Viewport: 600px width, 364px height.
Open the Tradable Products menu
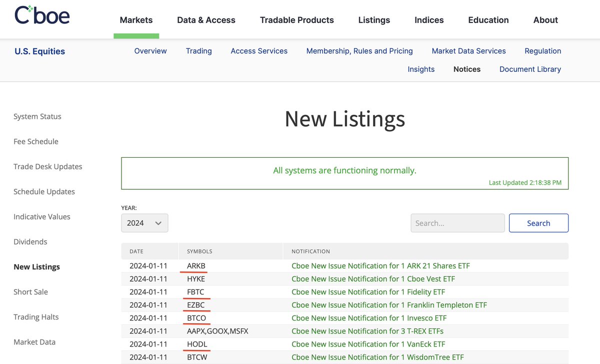point(297,20)
